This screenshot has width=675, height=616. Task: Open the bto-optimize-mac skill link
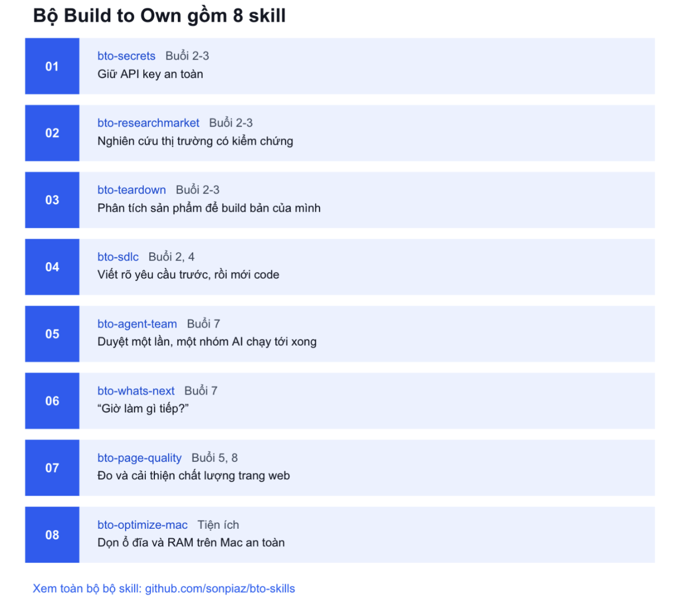142,525
